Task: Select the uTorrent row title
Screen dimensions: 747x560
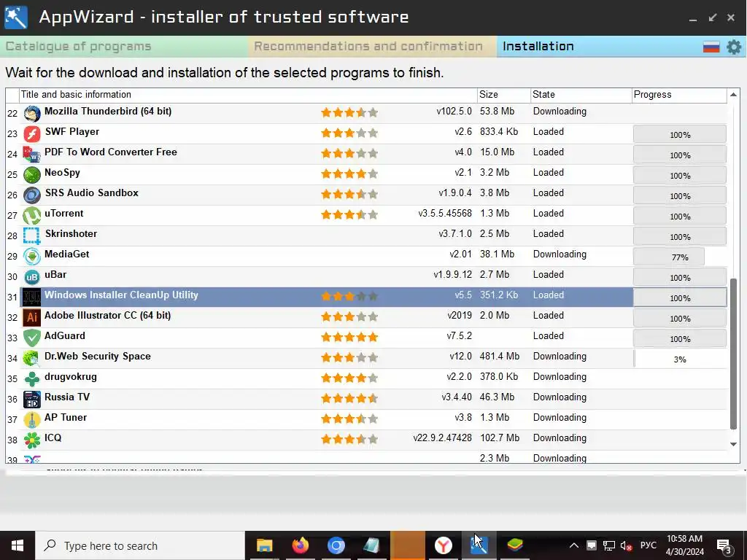Action: (64, 214)
